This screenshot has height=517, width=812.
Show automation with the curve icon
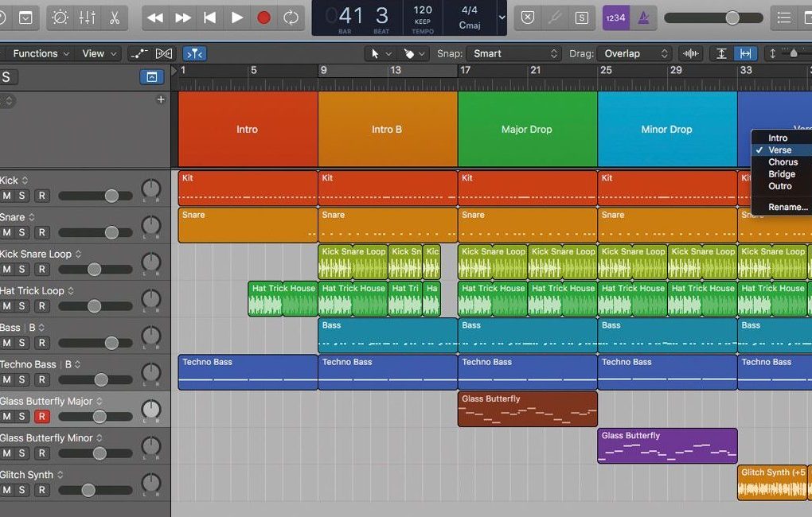click(139, 53)
